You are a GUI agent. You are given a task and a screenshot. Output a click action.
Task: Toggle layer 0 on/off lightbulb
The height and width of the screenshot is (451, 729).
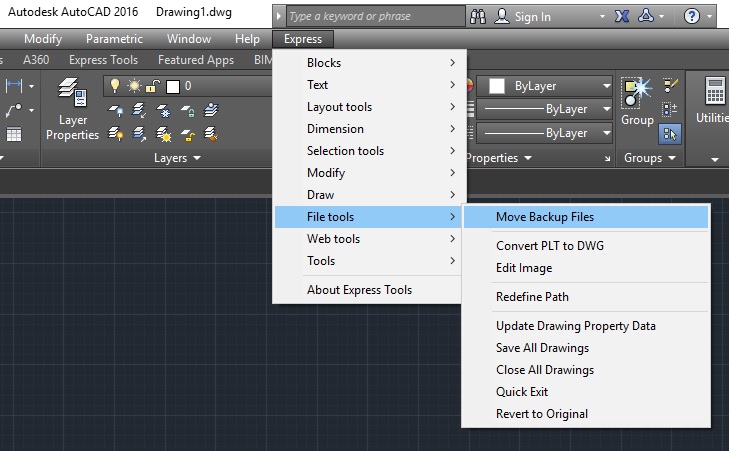coord(115,86)
